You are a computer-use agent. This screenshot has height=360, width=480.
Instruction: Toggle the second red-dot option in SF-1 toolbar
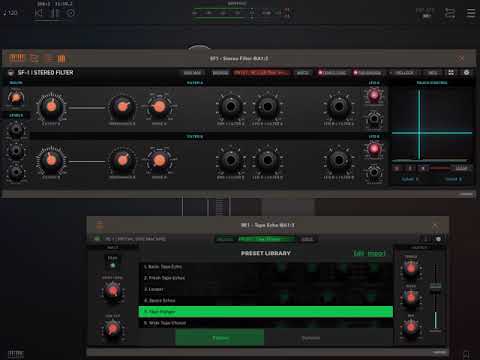[367, 73]
